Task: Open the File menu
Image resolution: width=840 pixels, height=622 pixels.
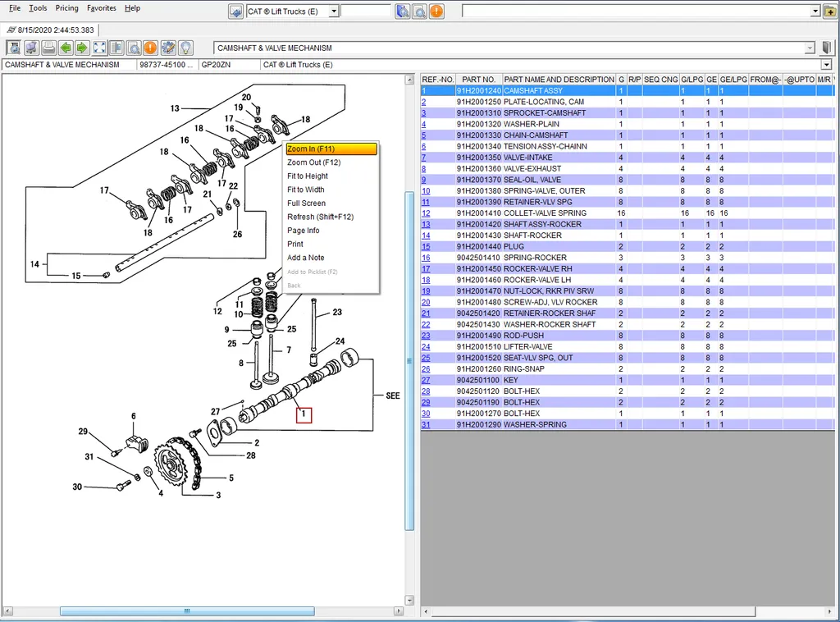Action: tap(15, 8)
